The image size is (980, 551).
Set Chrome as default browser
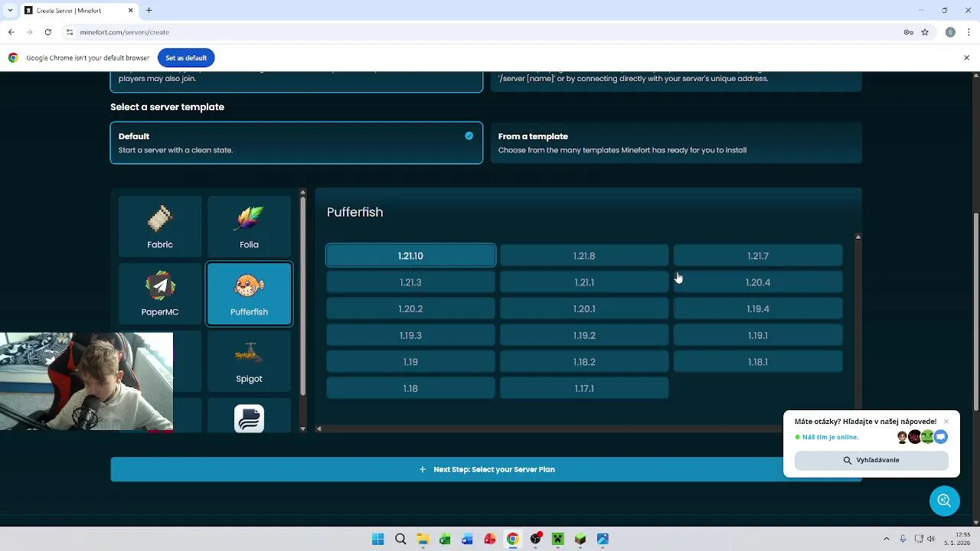[x=186, y=57]
